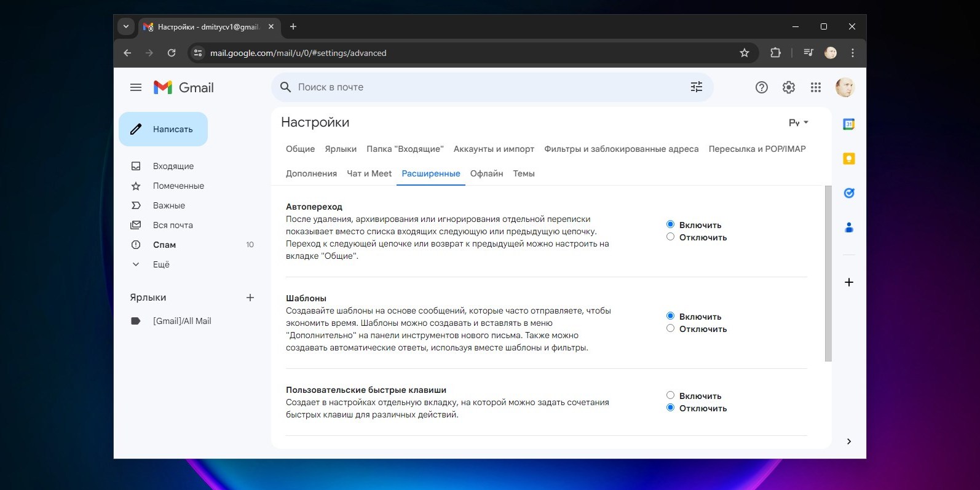Disable Пользовательские быстрые клавиши
The height and width of the screenshot is (490, 980).
pos(670,408)
